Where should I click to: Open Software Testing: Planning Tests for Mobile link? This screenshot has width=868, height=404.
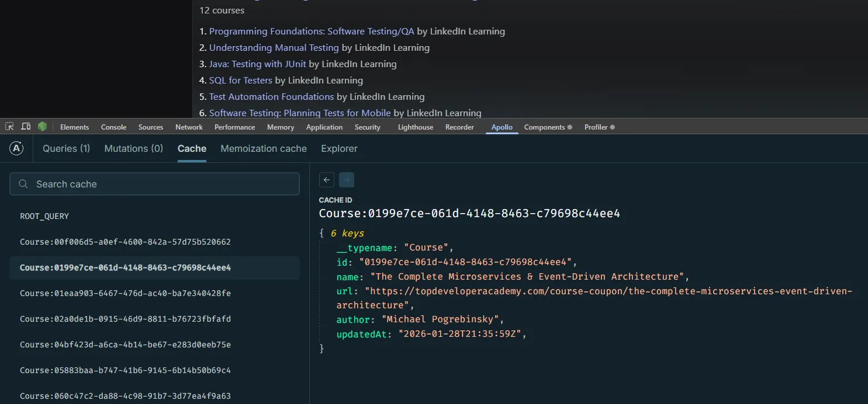(300, 113)
